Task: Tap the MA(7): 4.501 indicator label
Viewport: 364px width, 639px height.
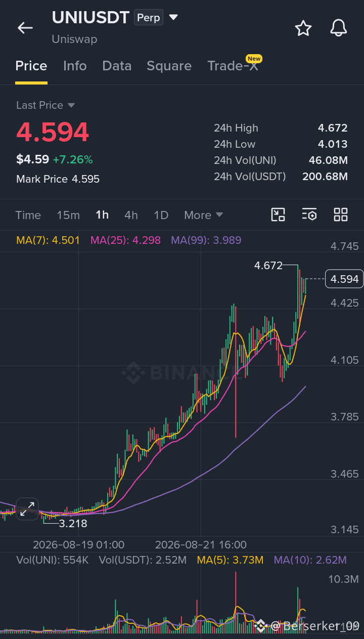Action: (48, 240)
